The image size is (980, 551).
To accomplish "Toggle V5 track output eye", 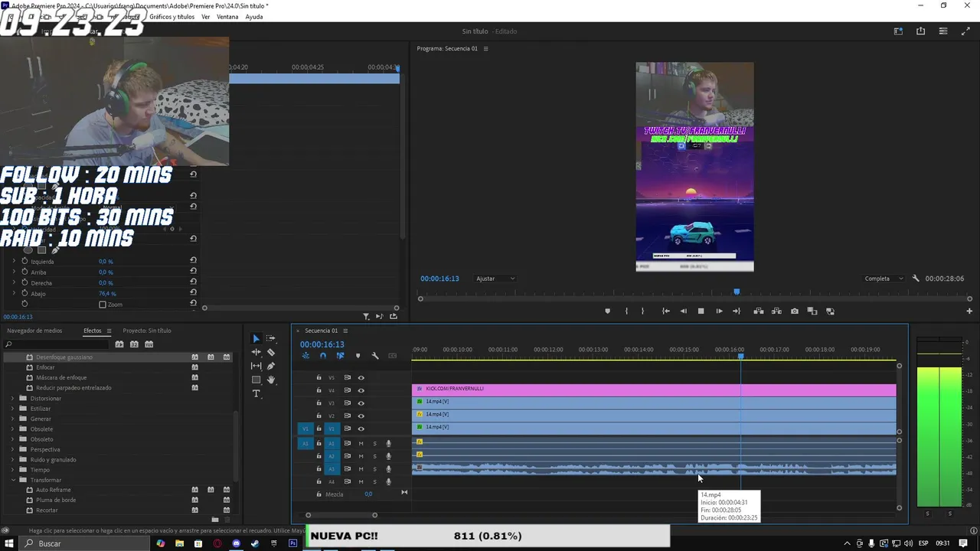I will [x=361, y=377].
